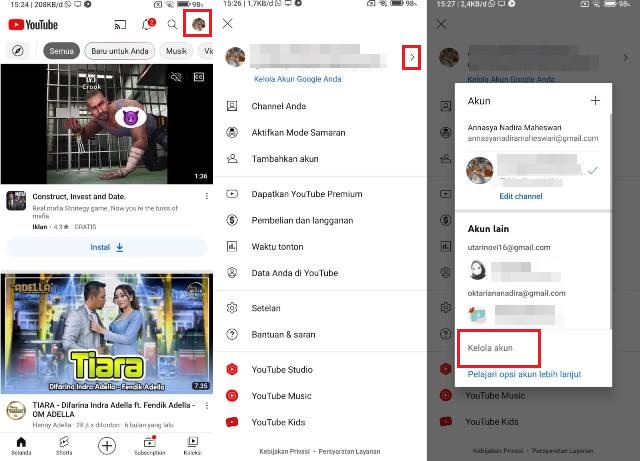
Task: Tap the profile photo in account menu
Action: click(x=236, y=57)
